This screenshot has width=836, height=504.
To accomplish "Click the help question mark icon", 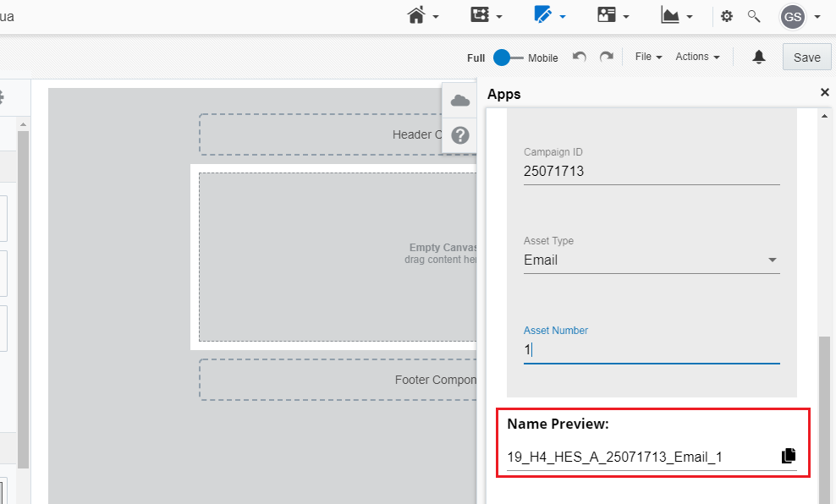I will point(460,135).
